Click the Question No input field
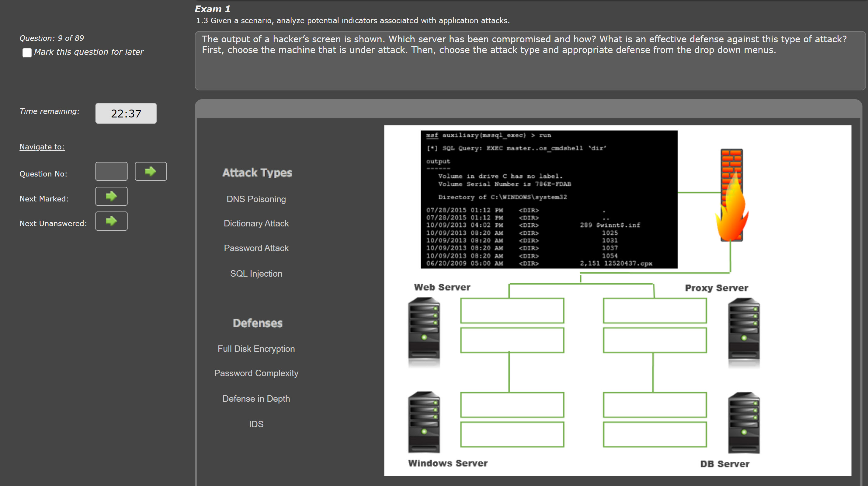This screenshot has width=868, height=486. (111, 171)
